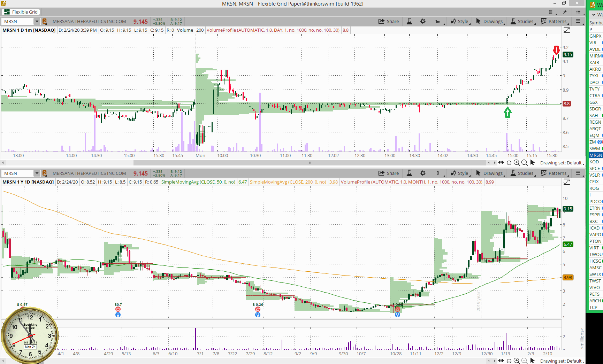This screenshot has height=364, width=603.
Task: Select GNPX in the watchlist
Action: pyautogui.click(x=596, y=36)
